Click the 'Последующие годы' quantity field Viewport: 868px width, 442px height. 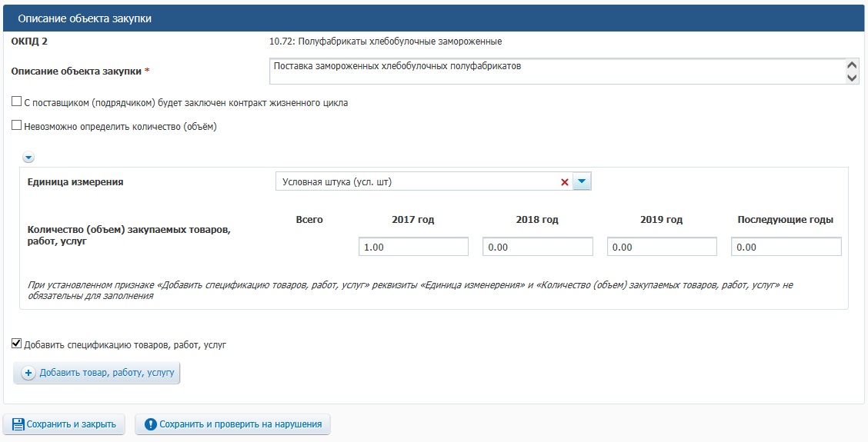[x=786, y=247]
